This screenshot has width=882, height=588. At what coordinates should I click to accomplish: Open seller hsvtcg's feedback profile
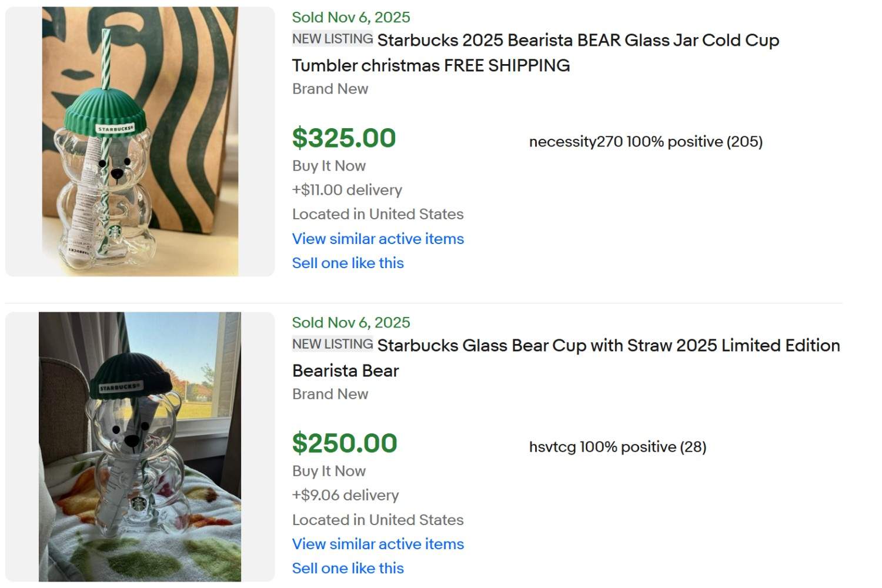(617, 446)
